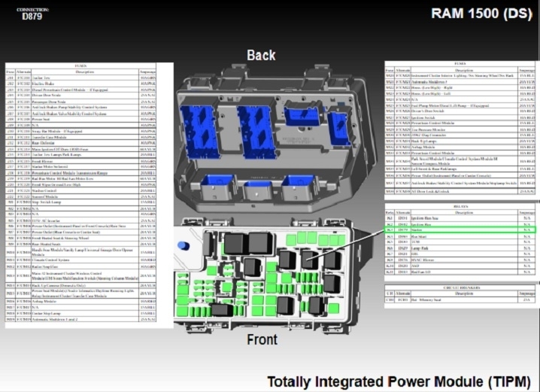This screenshot has width=540, height=392.
Task: Select the TCM relay row
Action: (460, 242)
